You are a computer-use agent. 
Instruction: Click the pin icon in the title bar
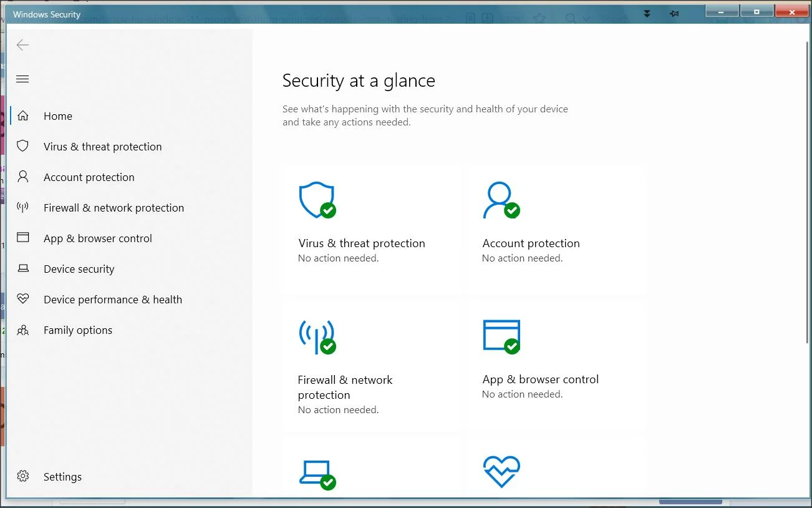click(674, 13)
